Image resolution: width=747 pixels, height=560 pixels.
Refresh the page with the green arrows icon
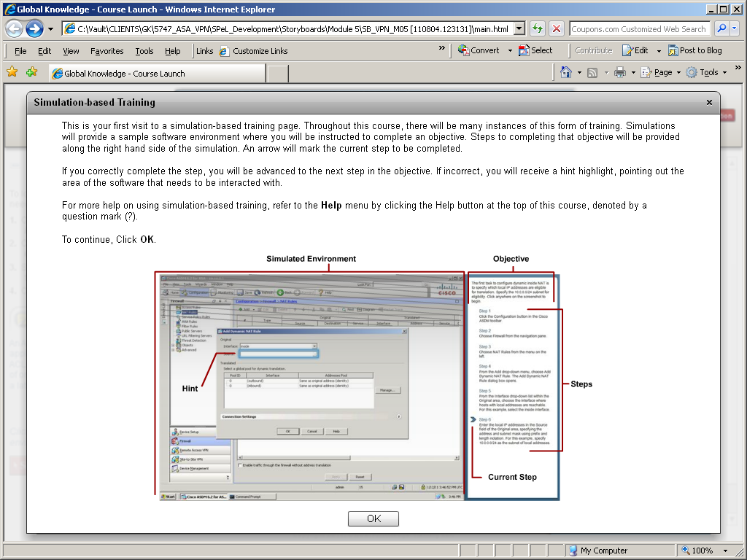coord(538,29)
